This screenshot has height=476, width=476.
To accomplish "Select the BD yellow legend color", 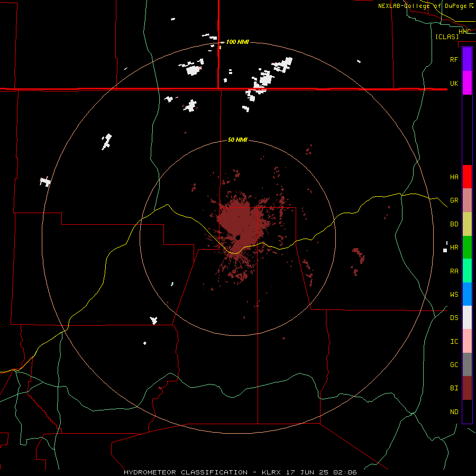I will coord(467,224).
